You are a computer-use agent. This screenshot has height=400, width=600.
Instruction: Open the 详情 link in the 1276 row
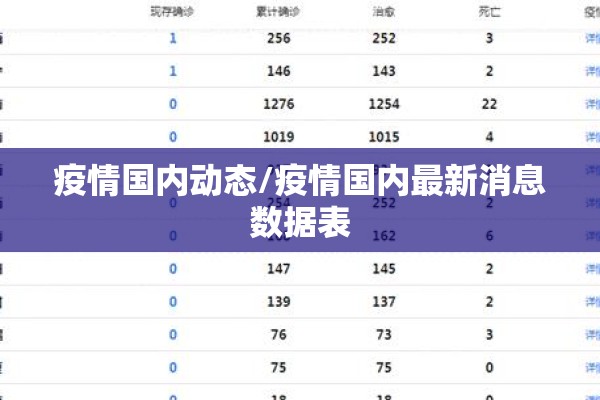click(593, 104)
